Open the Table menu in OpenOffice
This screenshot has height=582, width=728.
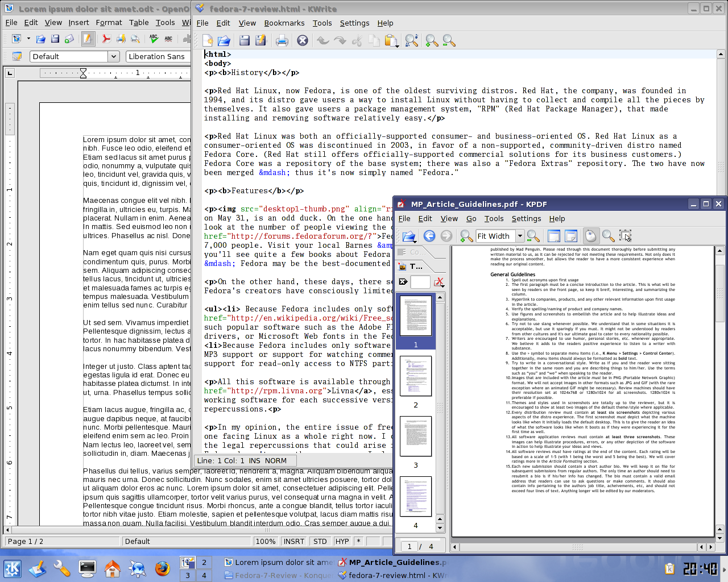139,22
